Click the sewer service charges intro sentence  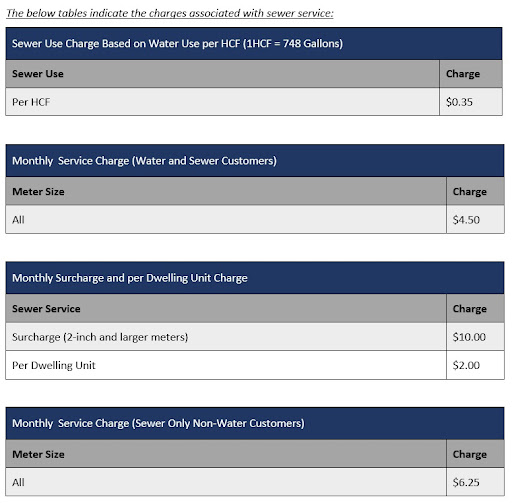pos(170,13)
